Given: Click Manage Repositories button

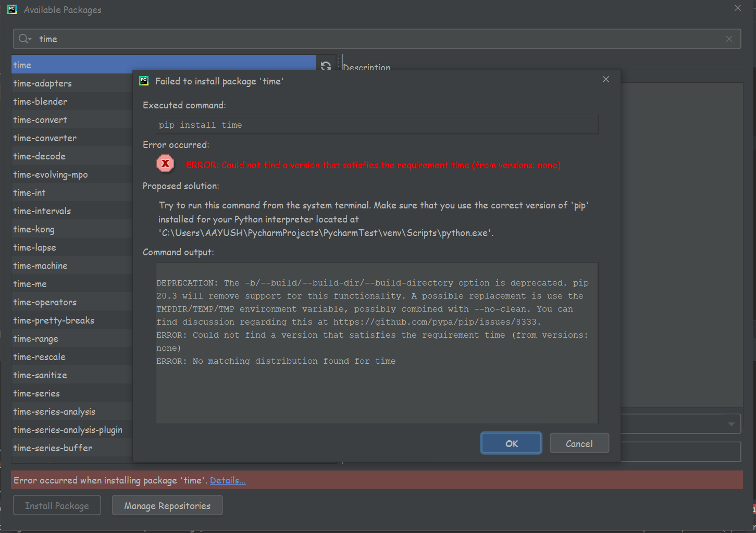Looking at the screenshot, I should (167, 505).
